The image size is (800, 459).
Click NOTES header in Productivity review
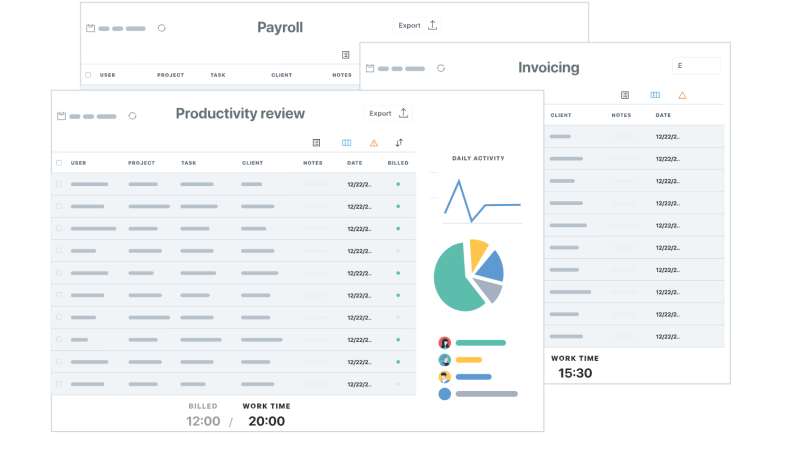[313, 163]
